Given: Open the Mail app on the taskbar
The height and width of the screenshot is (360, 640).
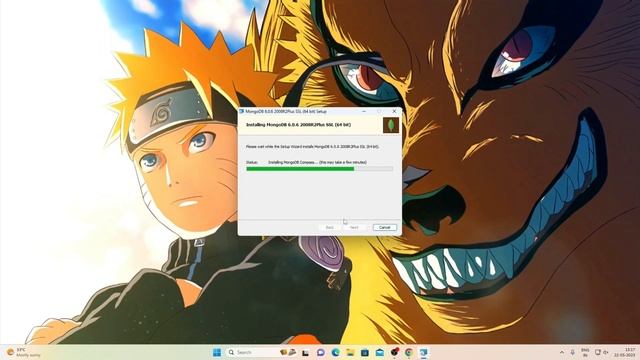Looking at the screenshot, I should (380, 352).
